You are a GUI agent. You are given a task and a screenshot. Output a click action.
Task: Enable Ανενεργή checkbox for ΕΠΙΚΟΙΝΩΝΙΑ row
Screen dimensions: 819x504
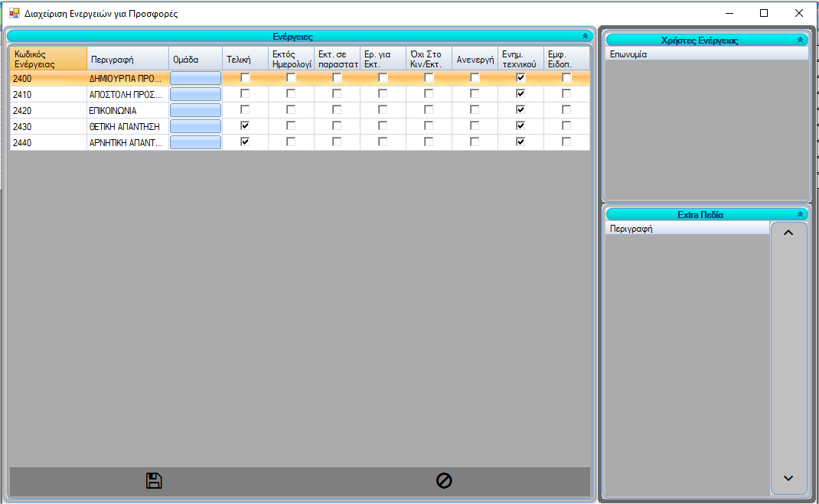(x=475, y=109)
